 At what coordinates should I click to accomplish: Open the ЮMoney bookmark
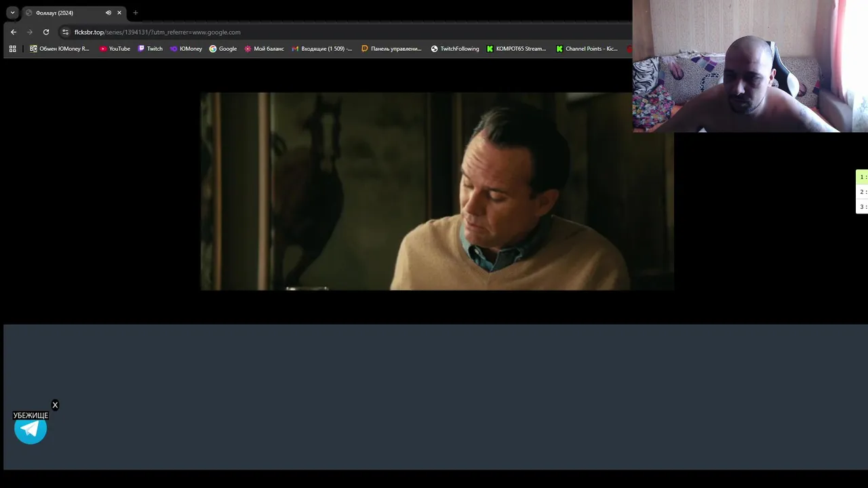click(186, 49)
